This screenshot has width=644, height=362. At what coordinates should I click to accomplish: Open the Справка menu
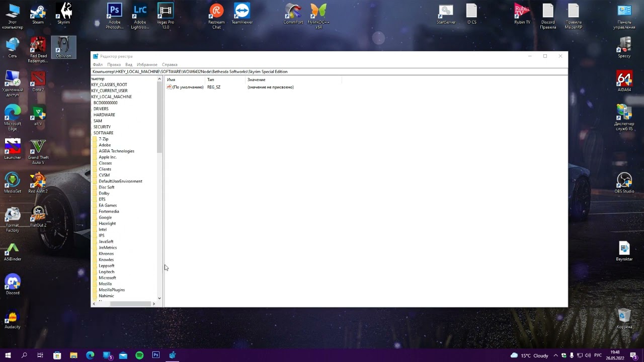coord(170,64)
